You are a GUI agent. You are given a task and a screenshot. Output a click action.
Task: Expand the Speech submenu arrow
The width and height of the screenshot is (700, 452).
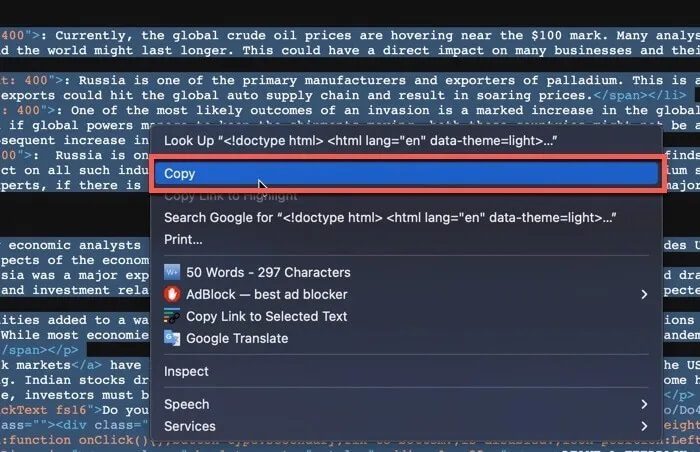point(644,405)
